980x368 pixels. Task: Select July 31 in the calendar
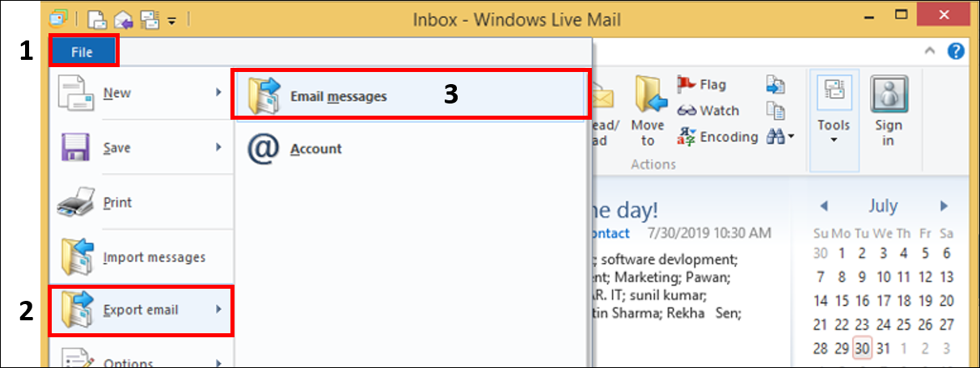(883, 349)
